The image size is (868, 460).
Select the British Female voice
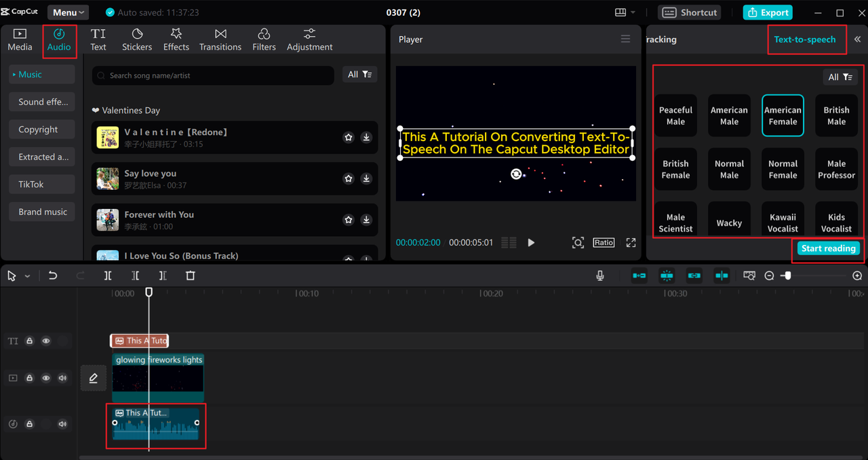[x=675, y=169]
